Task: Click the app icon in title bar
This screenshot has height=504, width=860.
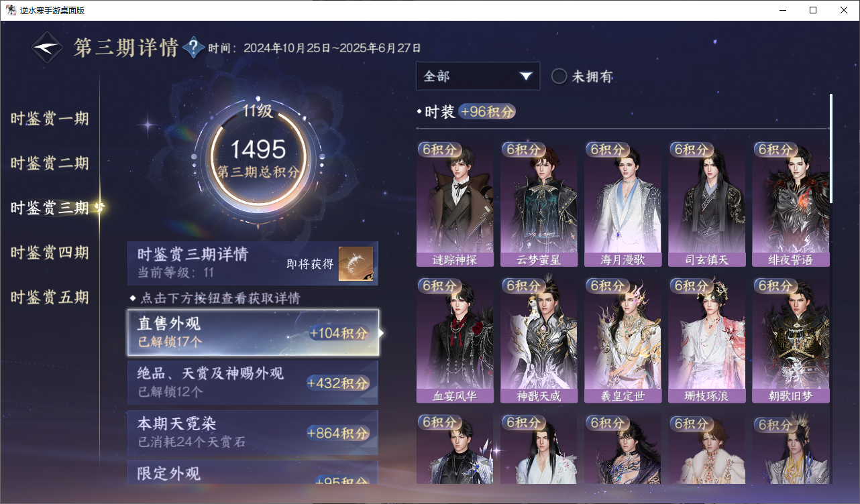Action: pos(11,10)
